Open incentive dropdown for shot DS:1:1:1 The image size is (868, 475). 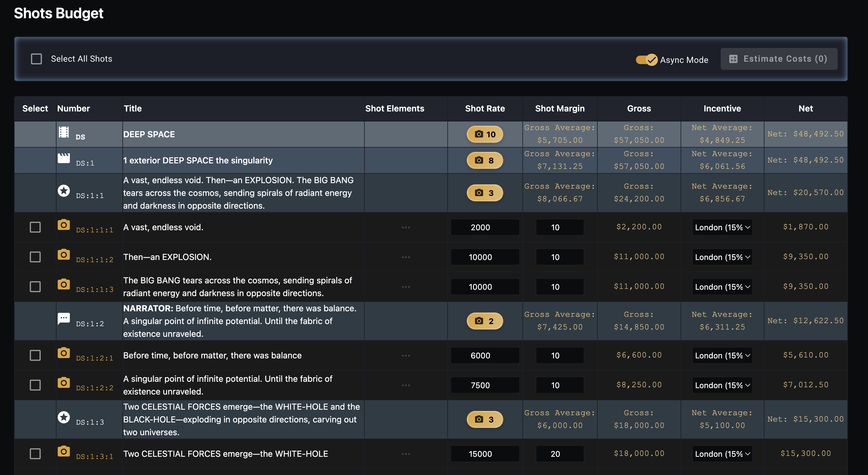coord(722,227)
